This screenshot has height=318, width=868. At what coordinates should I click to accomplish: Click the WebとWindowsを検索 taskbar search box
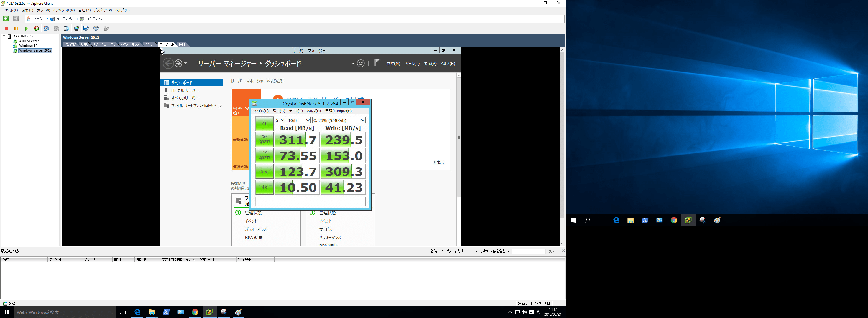click(64, 312)
